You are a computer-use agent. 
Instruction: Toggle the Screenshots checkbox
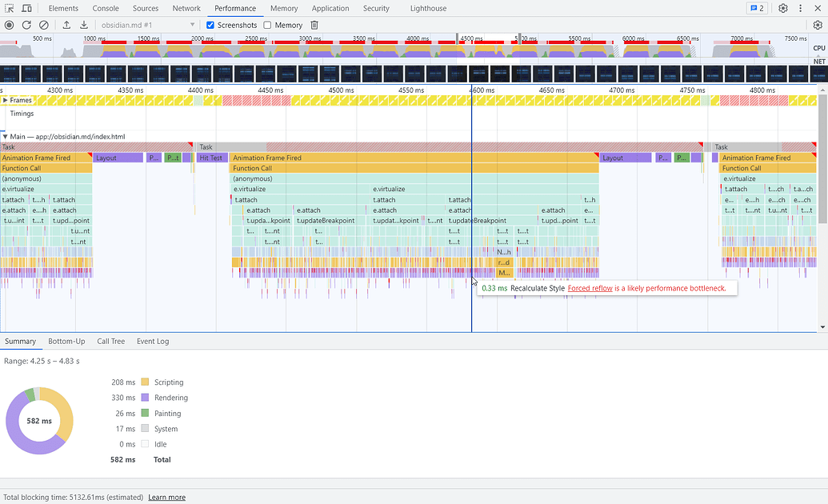pyautogui.click(x=210, y=25)
